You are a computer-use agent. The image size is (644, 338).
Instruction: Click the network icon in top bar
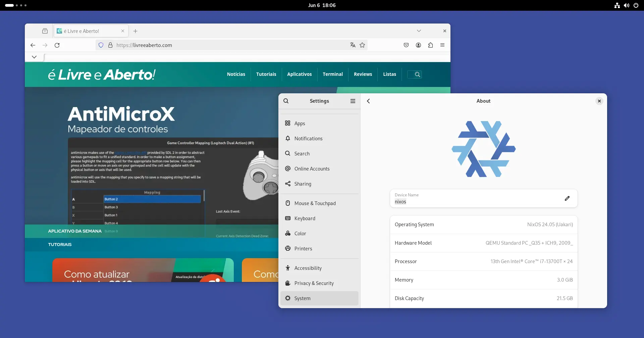pyautogui.click(x=617, y=5)
